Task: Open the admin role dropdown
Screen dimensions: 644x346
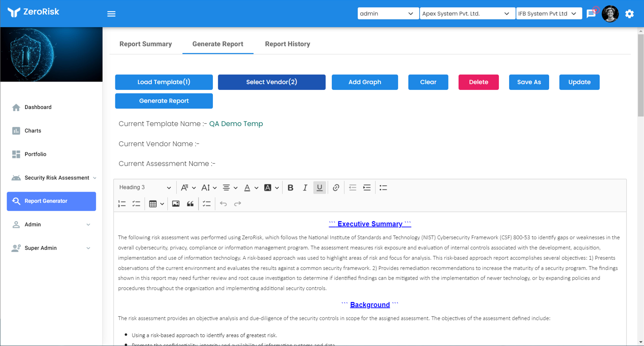Action: point(388,14)
